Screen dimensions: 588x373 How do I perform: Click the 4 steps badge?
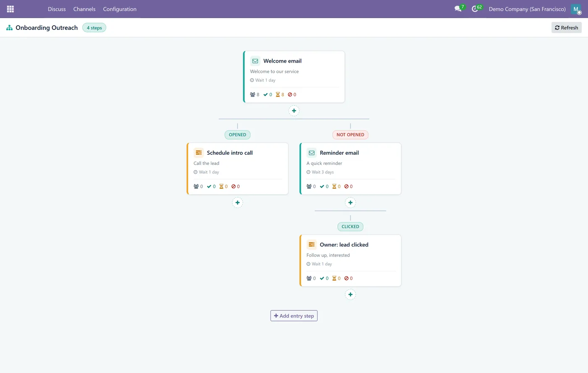94,28
